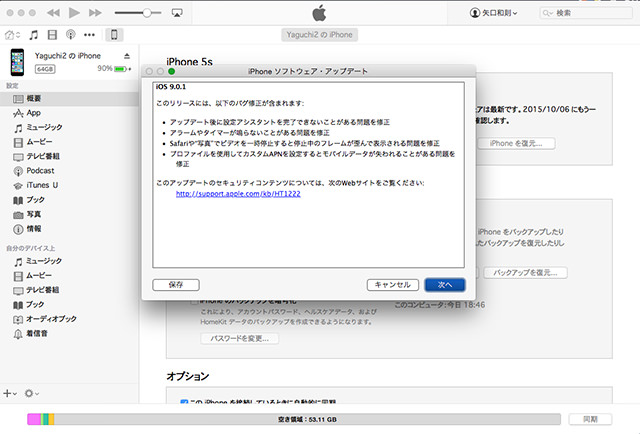Select 写真 in the sidebar

pyautogui.click(x=69, y=214)
